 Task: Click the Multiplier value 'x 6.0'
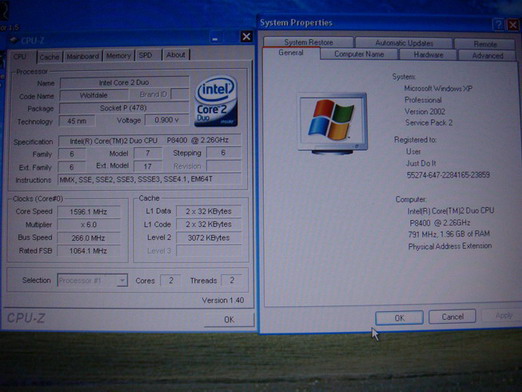(x=89, y=225)
